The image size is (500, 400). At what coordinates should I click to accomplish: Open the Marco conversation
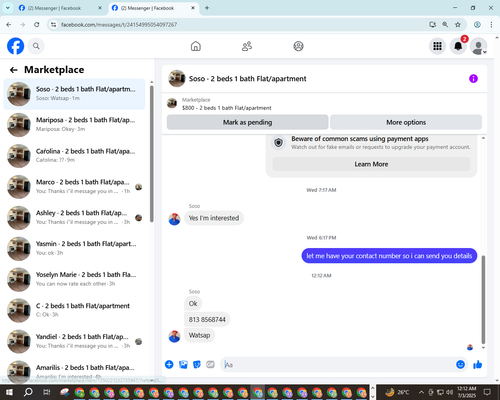pos(75,187)
